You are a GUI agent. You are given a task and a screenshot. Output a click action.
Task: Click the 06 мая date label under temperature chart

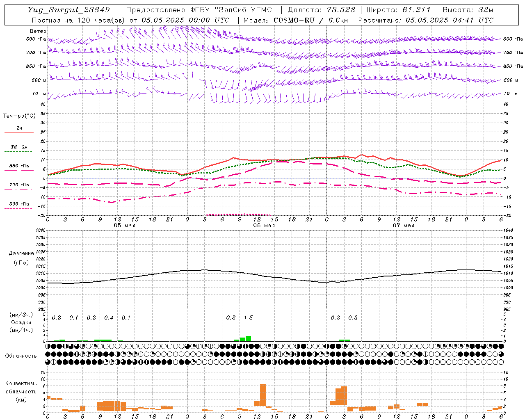[264, 226]
